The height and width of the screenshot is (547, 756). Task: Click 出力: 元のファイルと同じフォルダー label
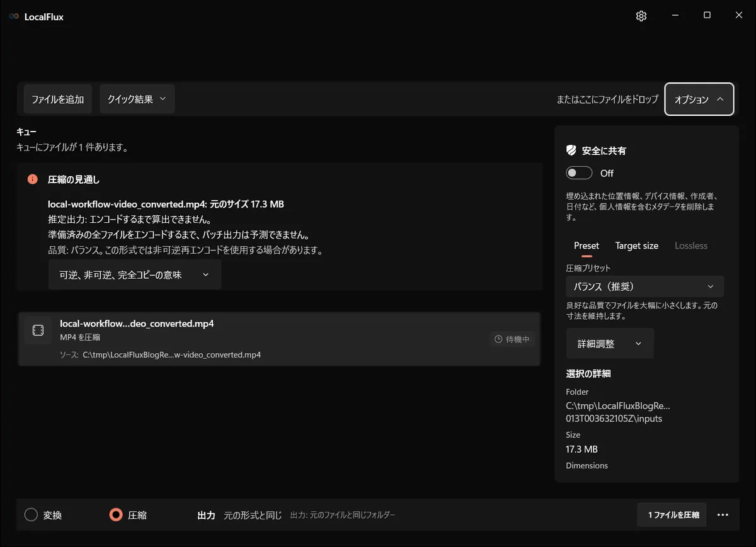(343, 515)
